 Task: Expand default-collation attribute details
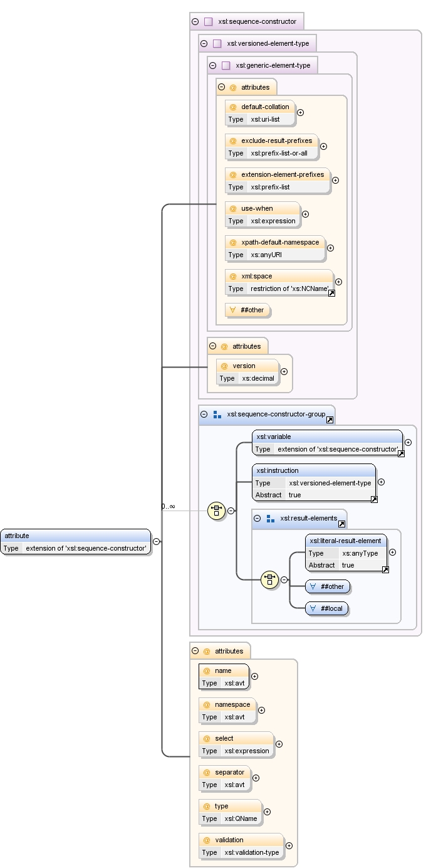pos(300,113)
